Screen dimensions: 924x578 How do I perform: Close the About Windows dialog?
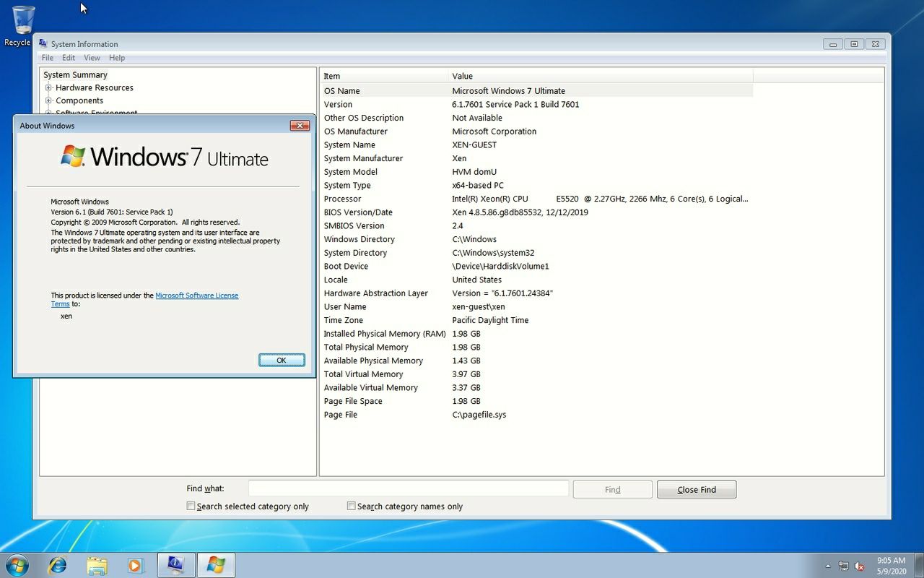coord(300,126)
